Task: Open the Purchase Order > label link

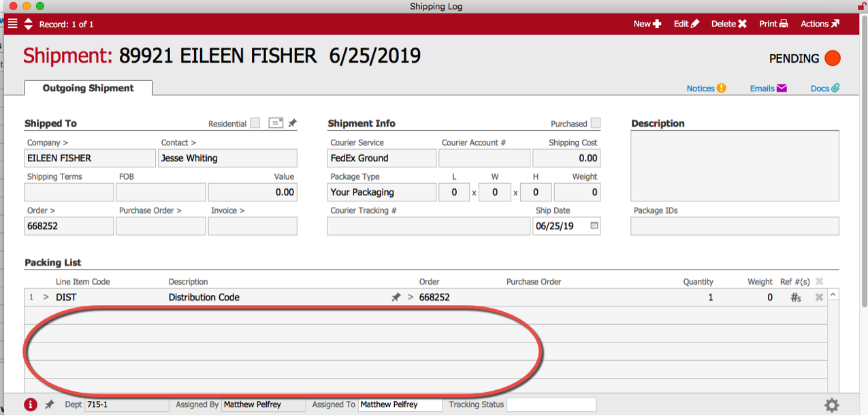Action: point(150,211)
